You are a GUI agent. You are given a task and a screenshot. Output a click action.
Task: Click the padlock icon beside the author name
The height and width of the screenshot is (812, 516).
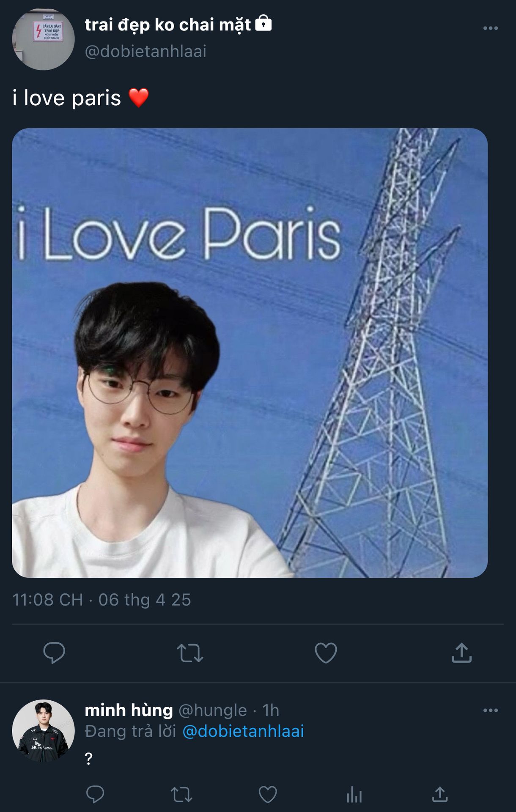pyautogui.click(x=263, y=23)
